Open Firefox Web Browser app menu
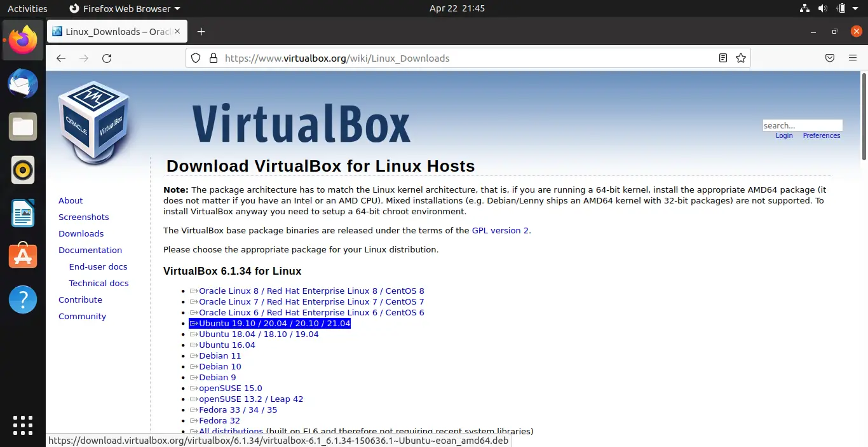Image resolution: width=868 pixels, height=447 pixels. click(x=124, y=8)
